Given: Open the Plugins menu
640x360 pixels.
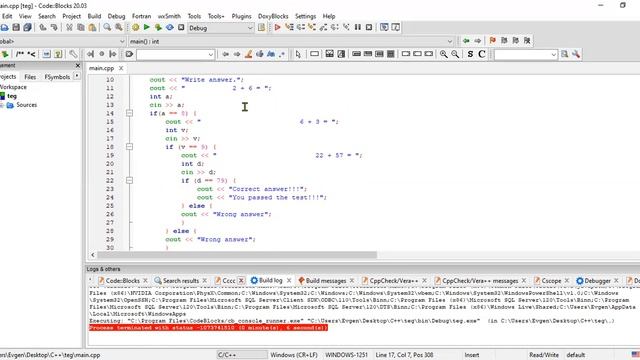Looking at the screenshot, I should [241, 16].
